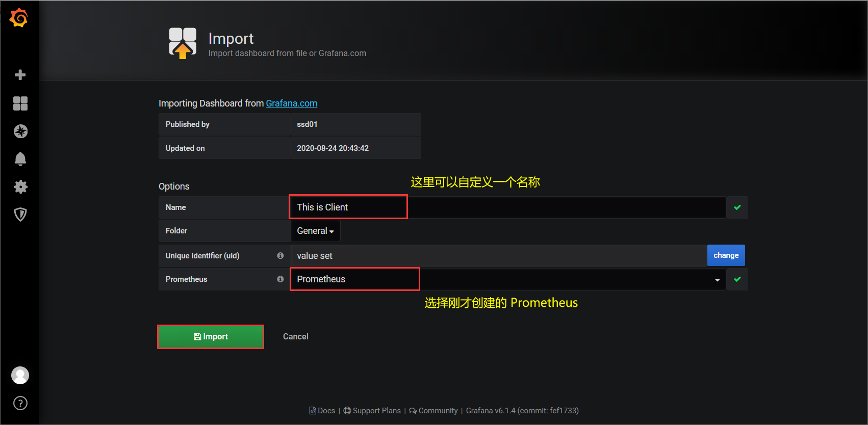The width and height of the screenshot is (868, 425).
Task: Open the Community footer link
Action: [433, 411]
